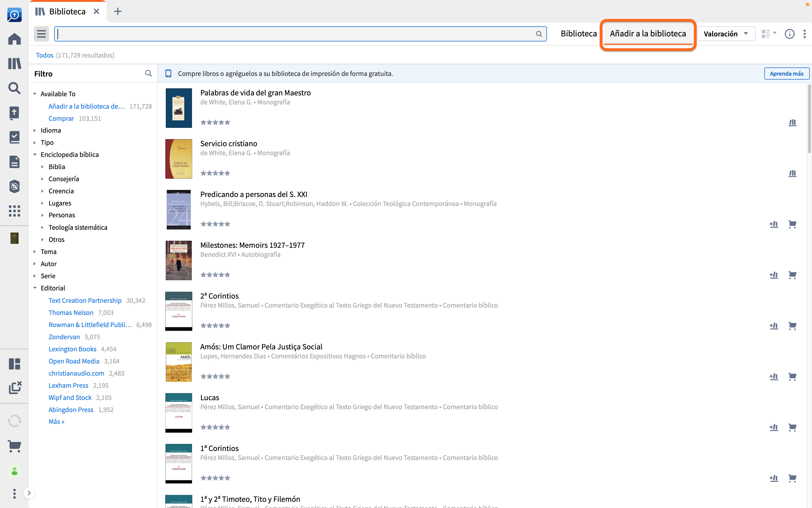Collapse the Enciclopedia bíblica group

[x=35, y=155]
